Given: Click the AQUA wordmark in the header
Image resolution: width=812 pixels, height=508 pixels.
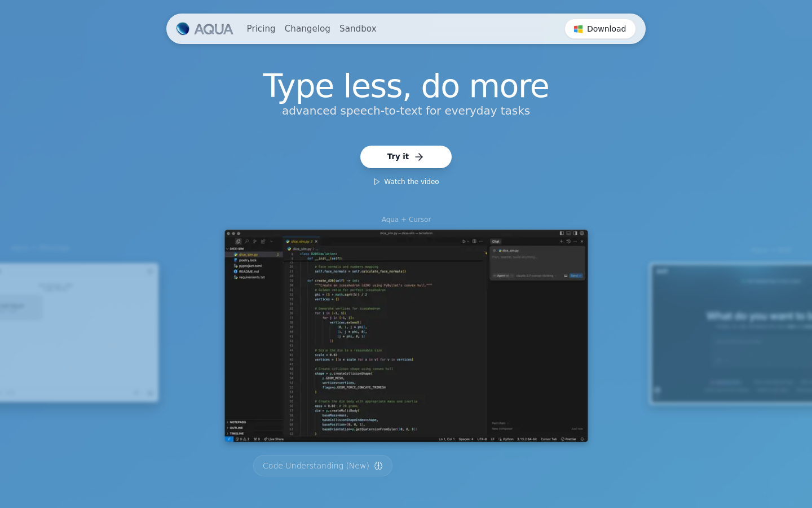Looking at the screenshot, I should 213,29.
